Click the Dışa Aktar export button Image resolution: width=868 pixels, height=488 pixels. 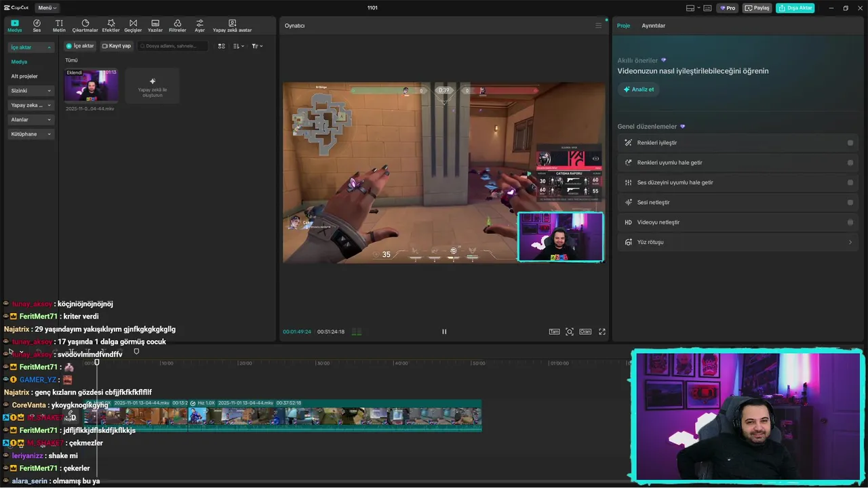click(795, 8)
